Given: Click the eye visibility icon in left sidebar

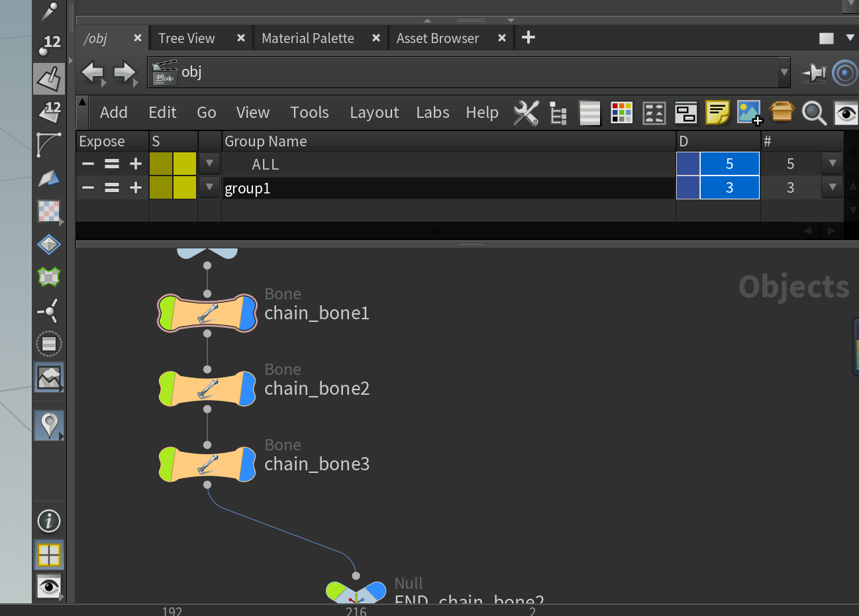Looking at the screenshot, I should (49, 587).
